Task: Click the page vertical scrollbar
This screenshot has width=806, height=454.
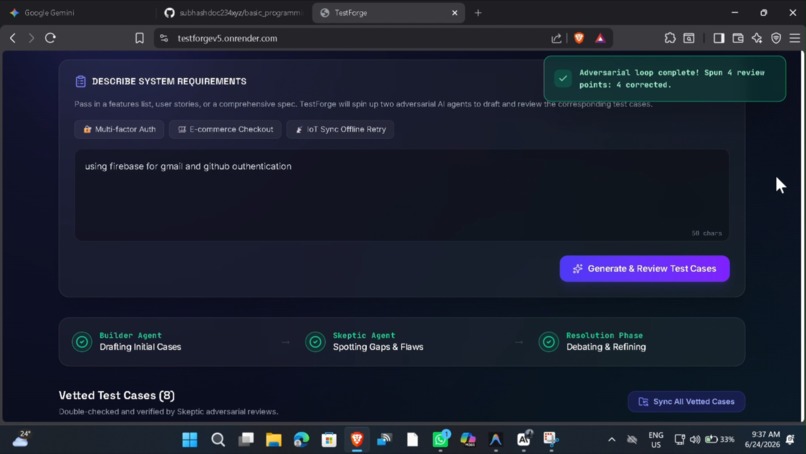Action: [x=802, y=237]
